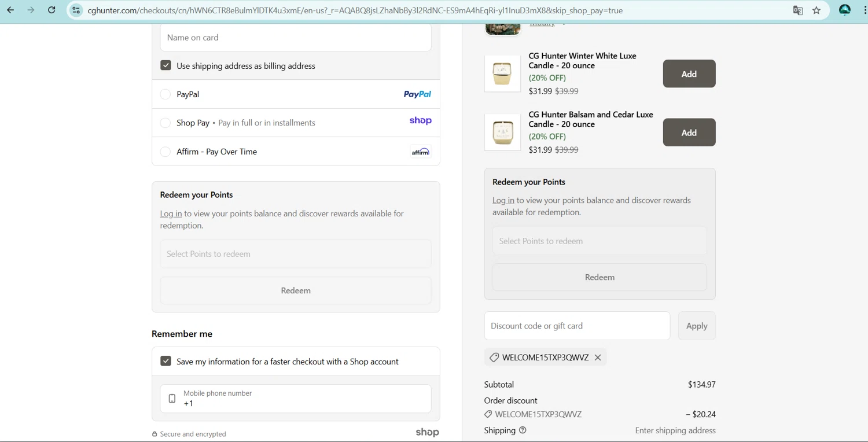The height and width of the screenshot is (442, 868).
Task: Click the site information icon in address bar
Action: [x=76, y=10]
